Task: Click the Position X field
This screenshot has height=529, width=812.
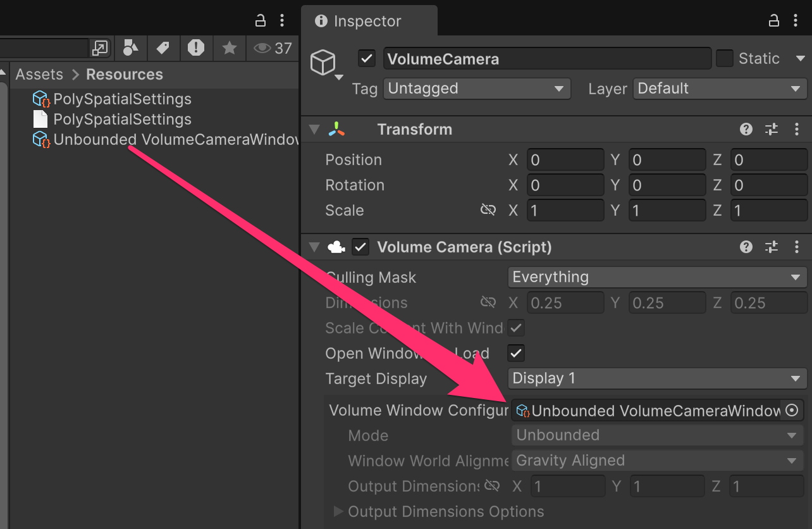Action: point(565,159)
